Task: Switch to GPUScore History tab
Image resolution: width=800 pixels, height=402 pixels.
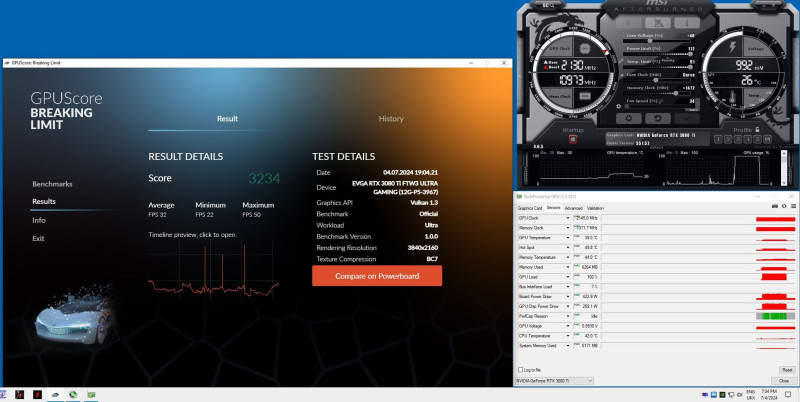Action: point(391,119)
